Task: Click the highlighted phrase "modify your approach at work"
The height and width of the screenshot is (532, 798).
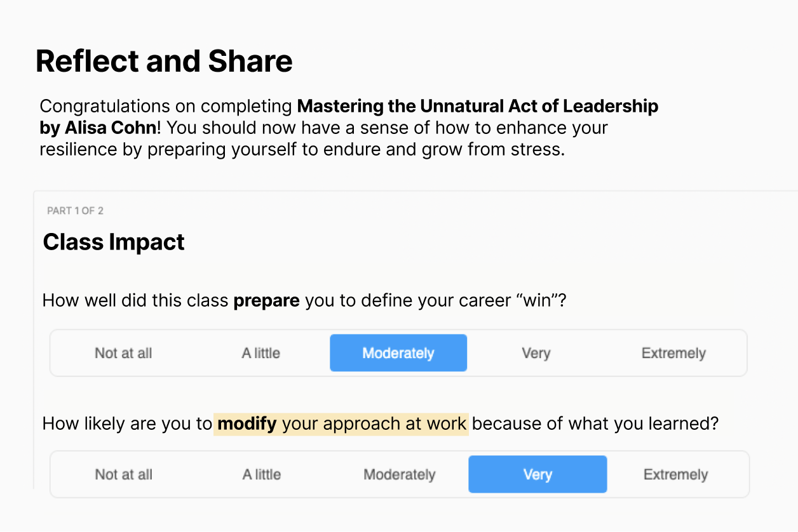Action: (x=341, y=423)
